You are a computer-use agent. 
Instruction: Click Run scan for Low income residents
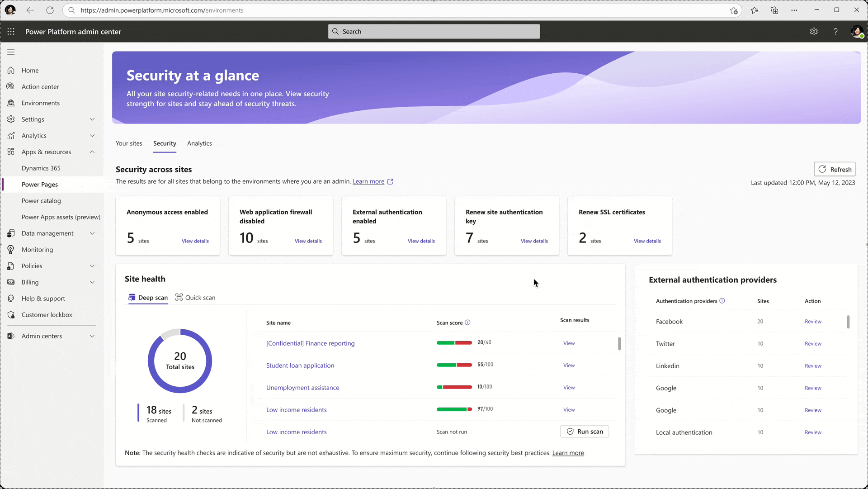point(585,431)
